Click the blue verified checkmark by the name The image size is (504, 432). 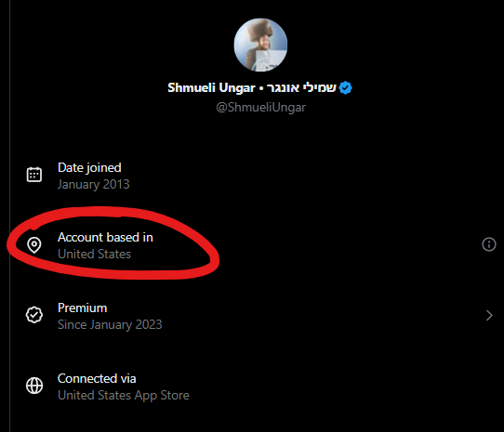point(346,87)
